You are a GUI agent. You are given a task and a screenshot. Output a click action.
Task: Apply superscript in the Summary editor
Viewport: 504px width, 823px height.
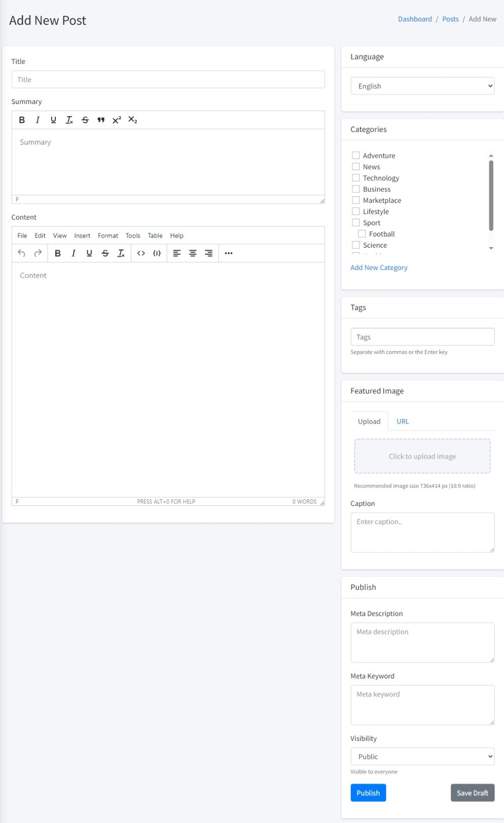(x=117, y=120)
